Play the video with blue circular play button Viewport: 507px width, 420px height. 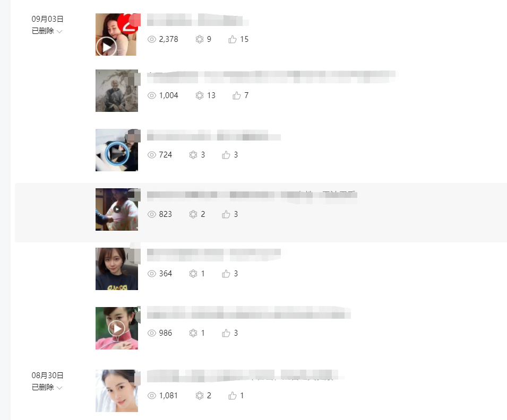coord(117,154)
